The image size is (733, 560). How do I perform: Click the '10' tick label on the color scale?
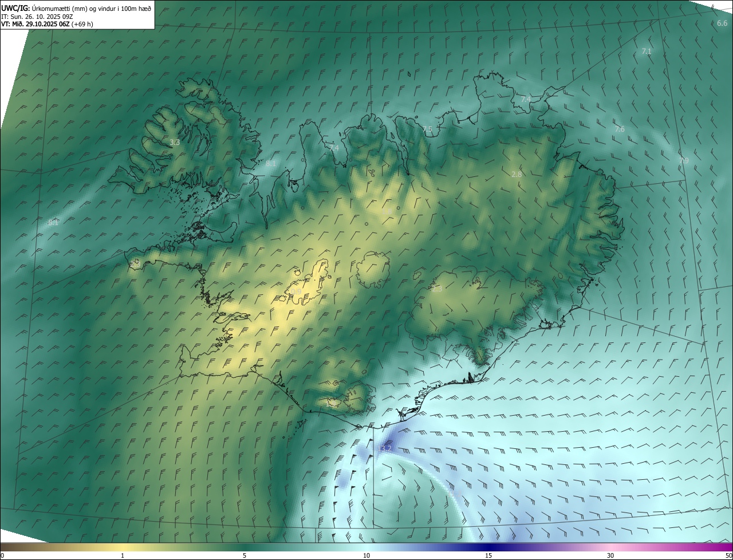click(x=366, y=556)
